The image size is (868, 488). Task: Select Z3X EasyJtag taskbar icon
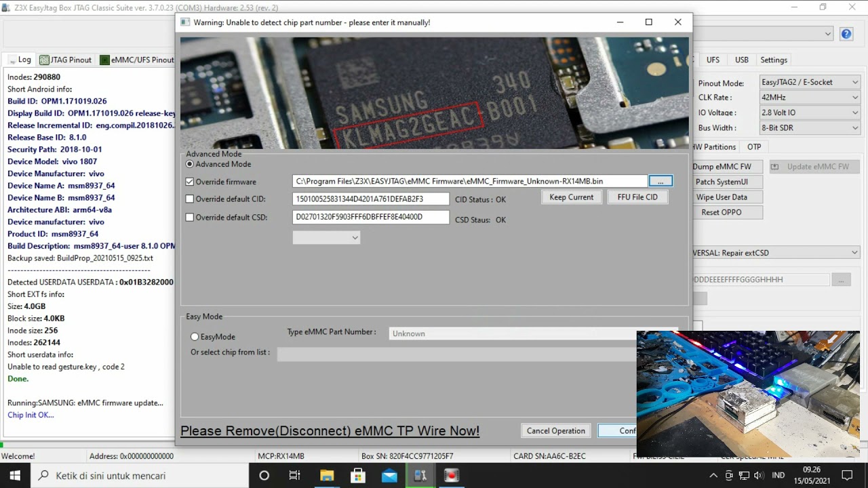pyautogui.click(x=420, y=476)
